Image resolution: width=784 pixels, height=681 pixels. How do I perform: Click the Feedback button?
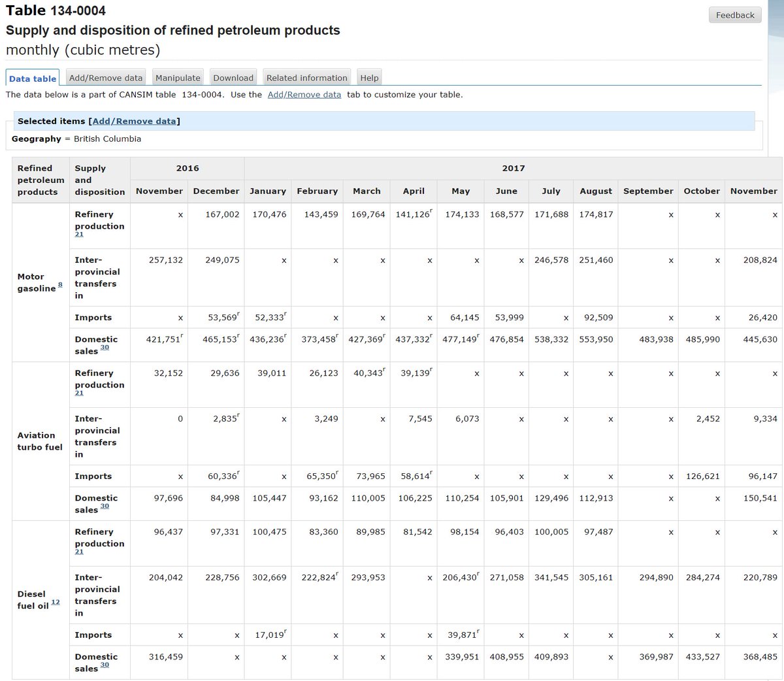coord(735,14)
